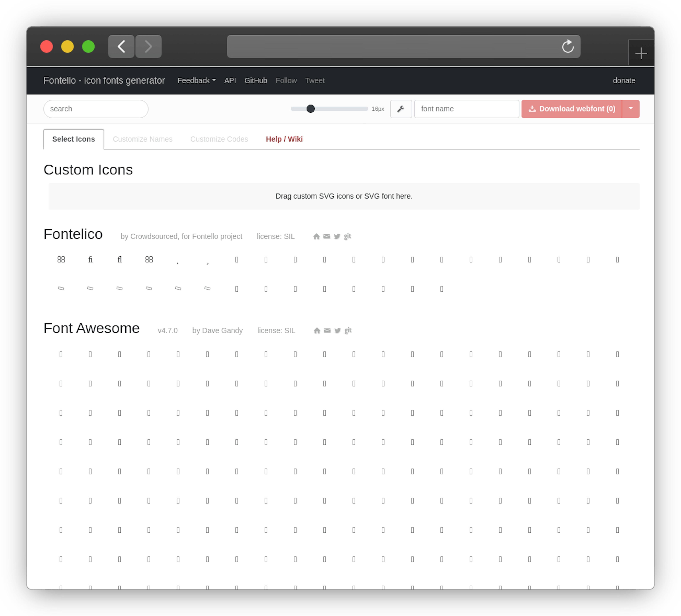The image size is (681, 616).
Task: Click the Custom Icons heading
Action: coord(88,170)
